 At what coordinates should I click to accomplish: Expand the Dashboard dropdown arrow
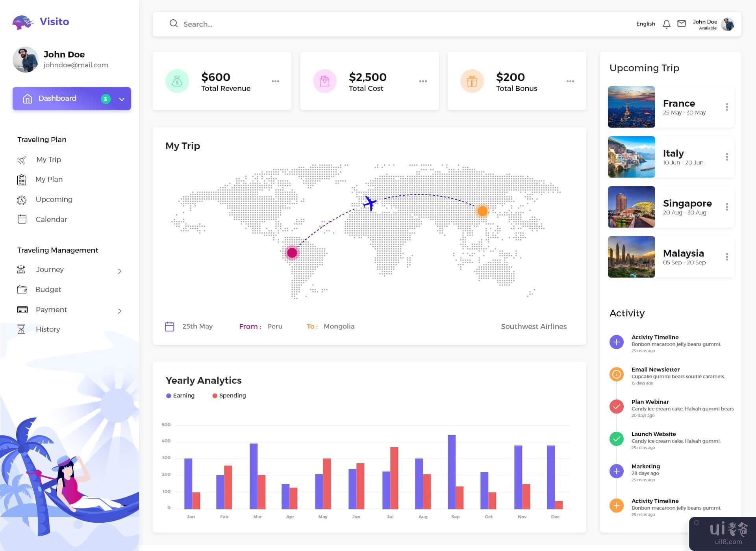click(122, 99)
